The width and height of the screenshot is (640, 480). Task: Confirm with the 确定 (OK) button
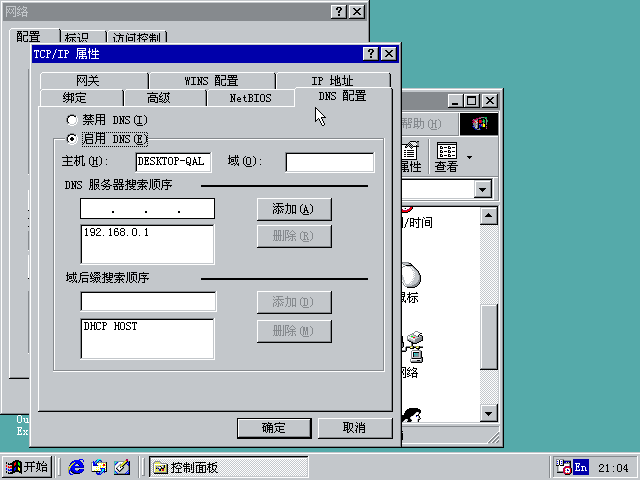click(274, 428)
